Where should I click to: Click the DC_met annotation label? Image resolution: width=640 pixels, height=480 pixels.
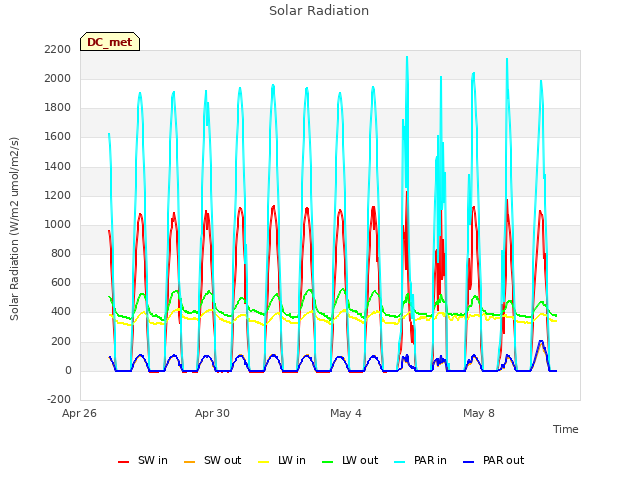[x=110, y=42]
